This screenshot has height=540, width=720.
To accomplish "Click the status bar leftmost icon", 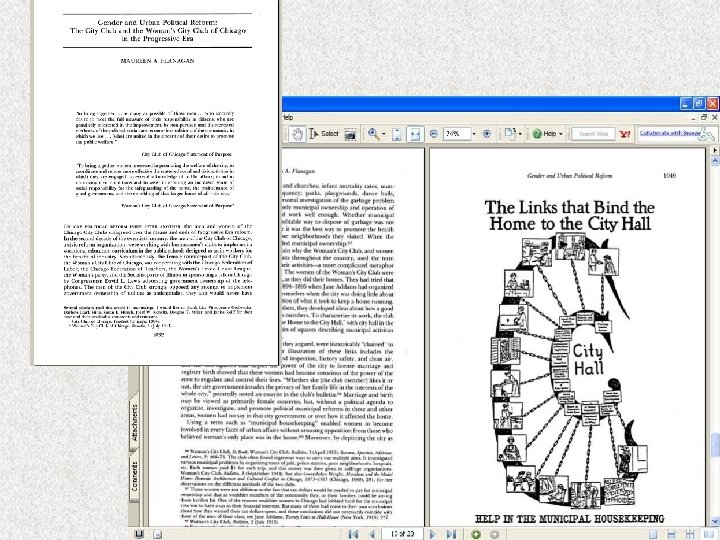I will (x=140, y=534).
